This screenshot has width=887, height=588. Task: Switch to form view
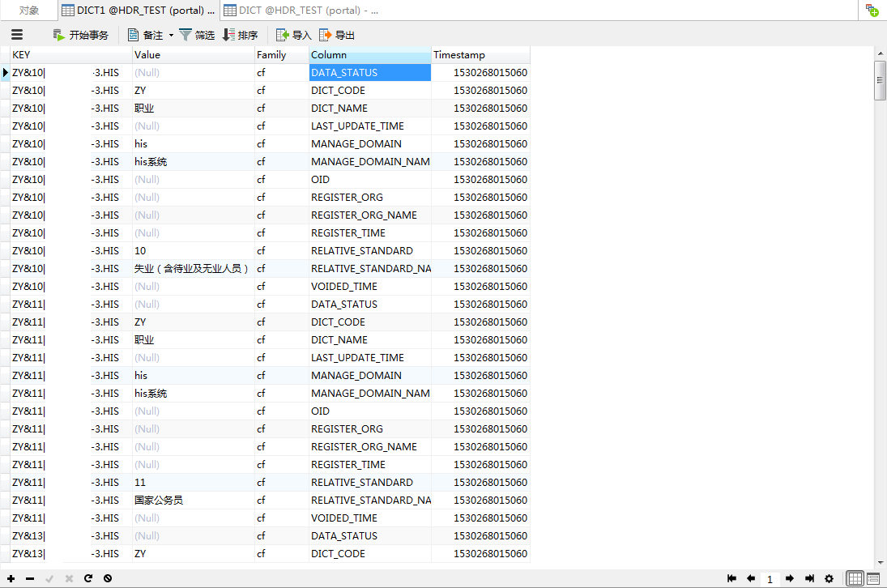pos(873,578)
